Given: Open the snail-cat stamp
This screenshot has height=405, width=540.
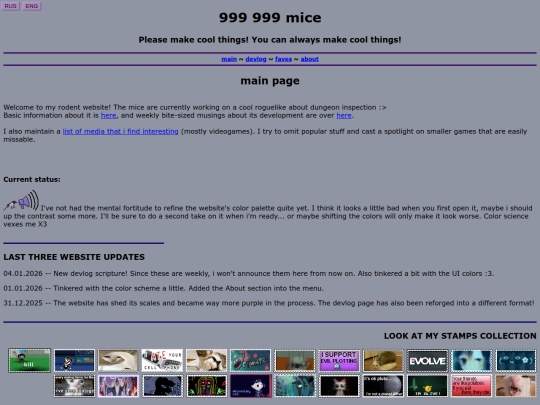Looking at the screenshot, I should [x=383, y=361].
